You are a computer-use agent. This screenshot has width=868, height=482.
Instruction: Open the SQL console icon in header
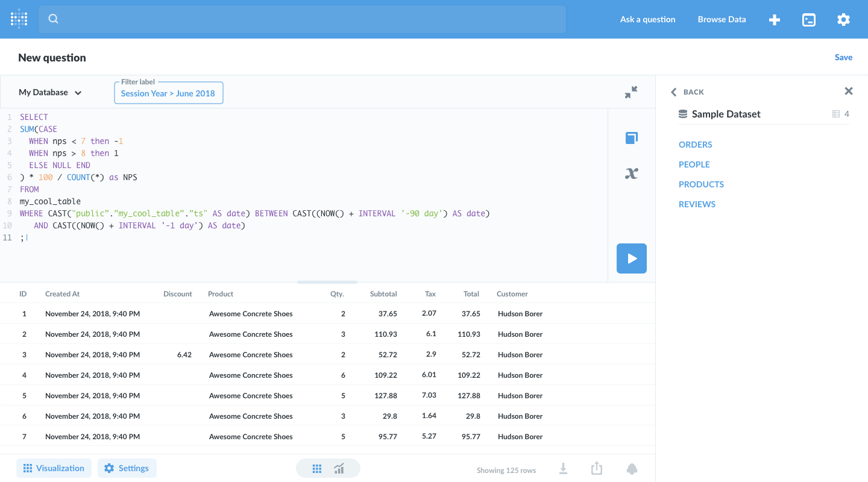point(809,20)
